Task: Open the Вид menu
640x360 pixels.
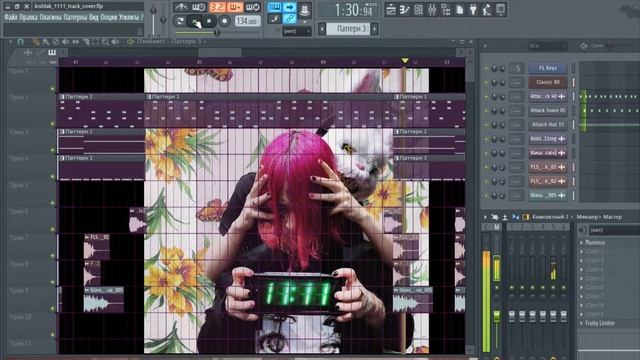Action: coord(93,18)
